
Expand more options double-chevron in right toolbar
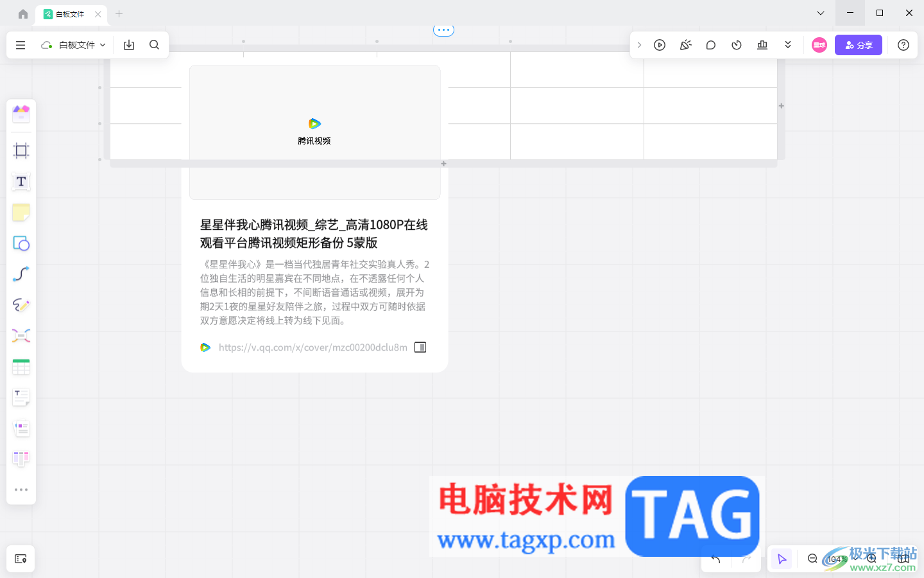point(788,45)
